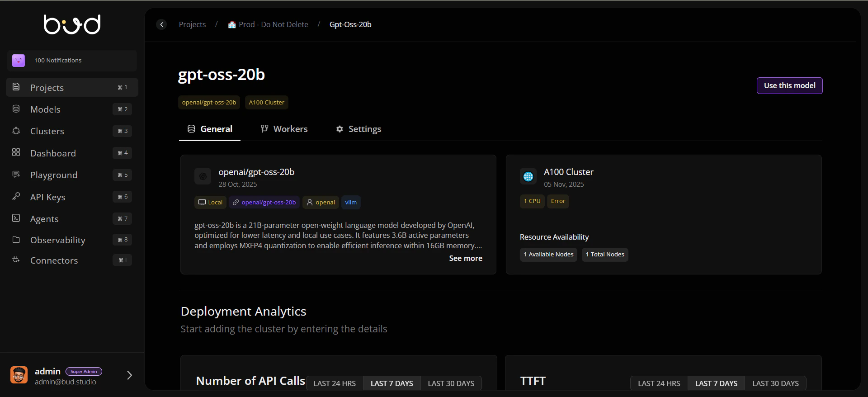
Task: Select LAST 7 DAYS for TTFT
Action: (x=717, y=383)
